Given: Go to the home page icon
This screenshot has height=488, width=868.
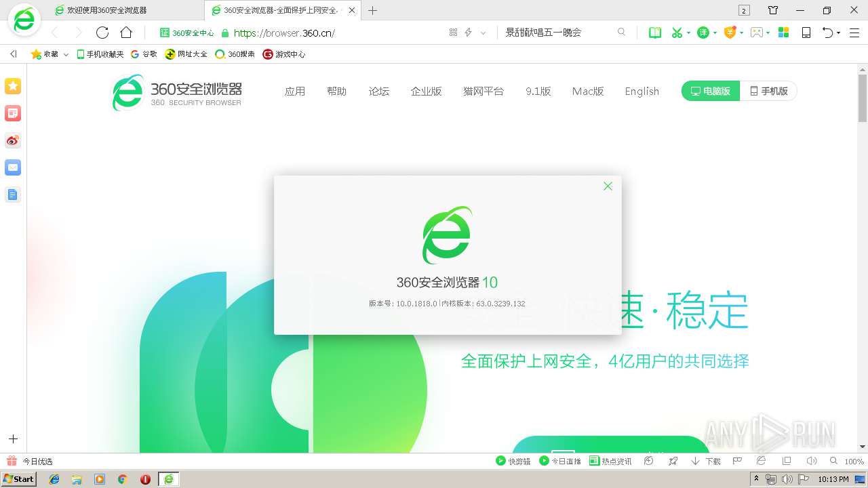Looking at the screenshot, I should pos(126,33).
